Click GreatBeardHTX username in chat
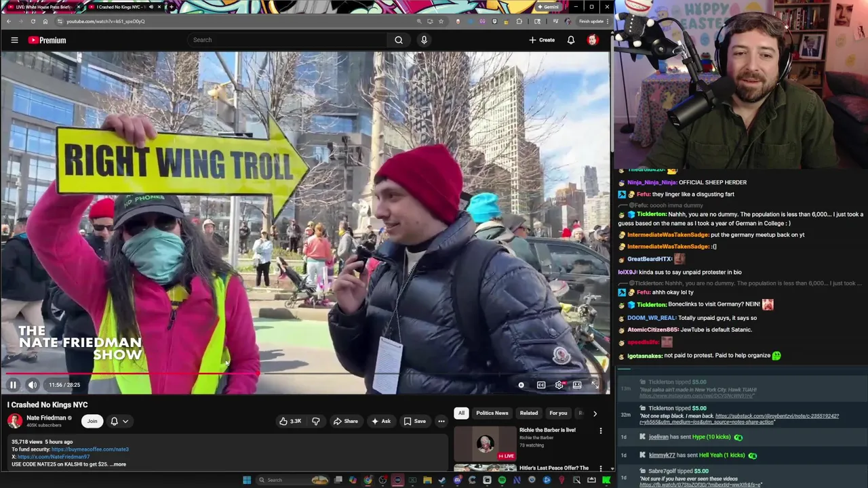 [649, 259]
